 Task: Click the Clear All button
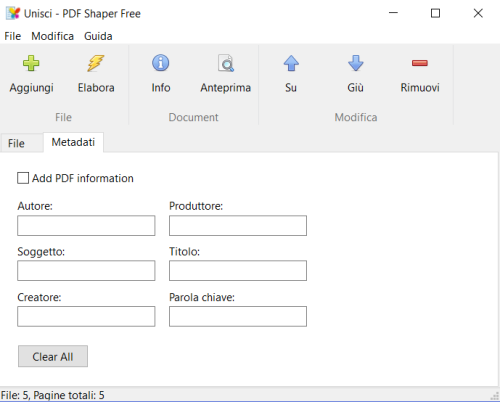53,356
